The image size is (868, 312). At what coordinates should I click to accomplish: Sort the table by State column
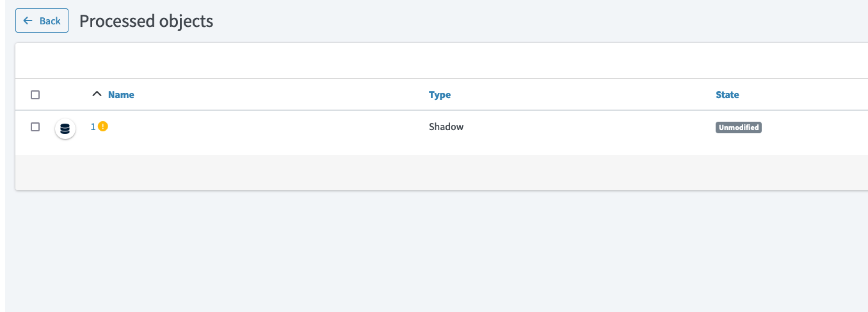(727, 95)
